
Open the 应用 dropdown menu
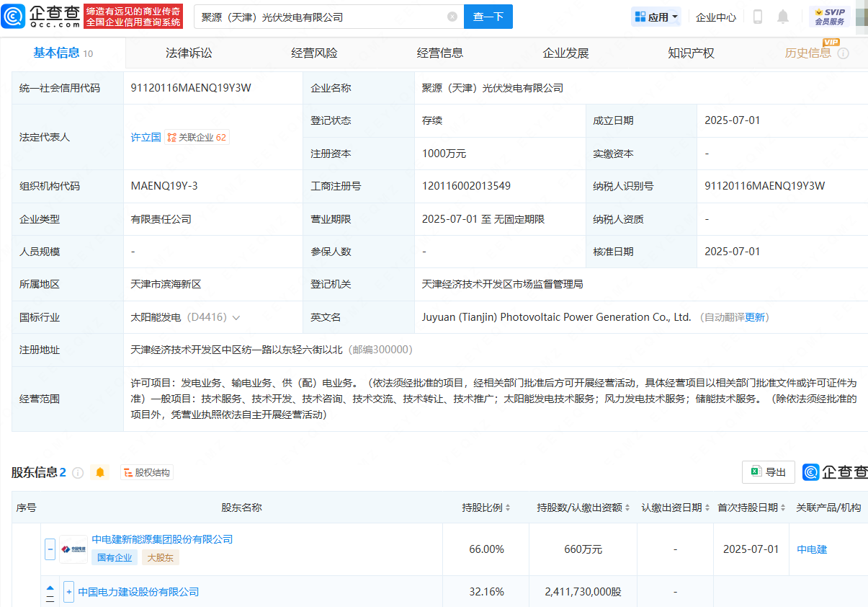pyautogui.click(x=656, y=17)
